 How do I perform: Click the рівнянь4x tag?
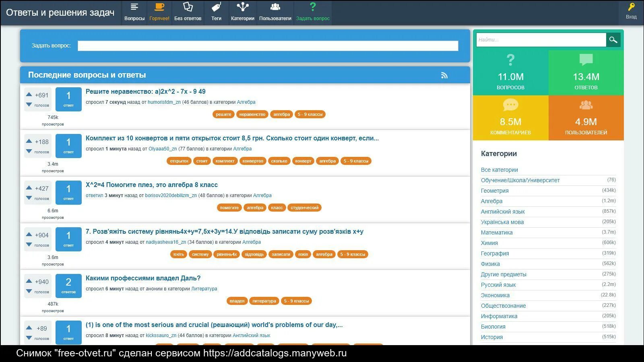click(x=227, y=254)
